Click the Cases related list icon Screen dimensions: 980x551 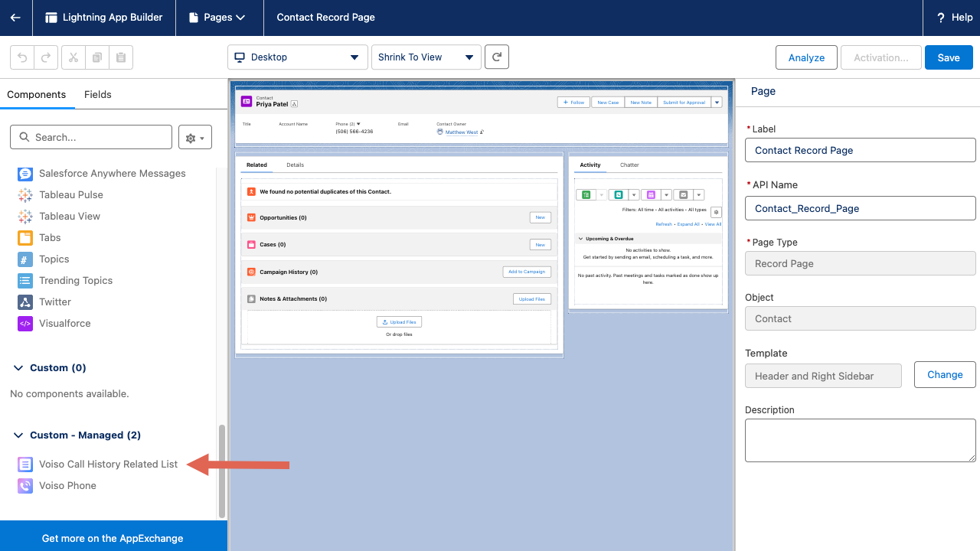pyautogui.click(x=251, y=245)
